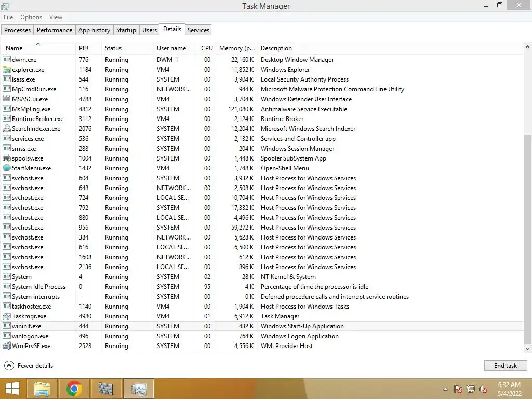The width and height of the screenshot is (532, 399).
Task: Click the vertical scrollbar thumb
Action: [527, 238]
